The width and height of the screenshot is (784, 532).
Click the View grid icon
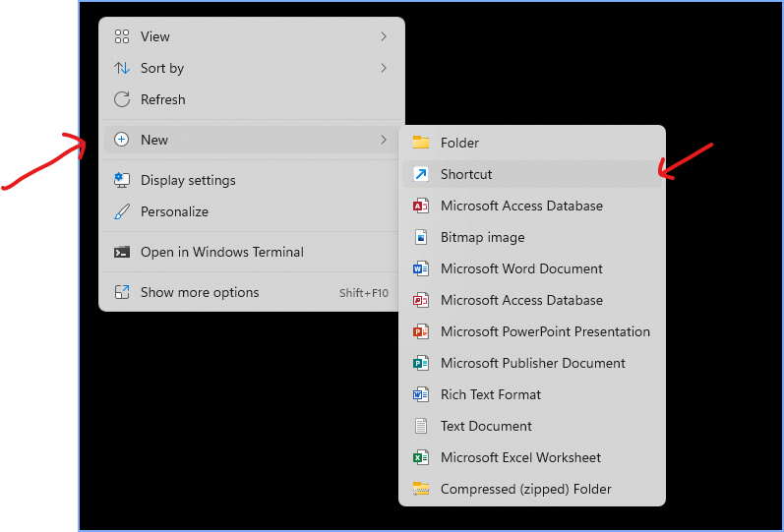(122, 36)
